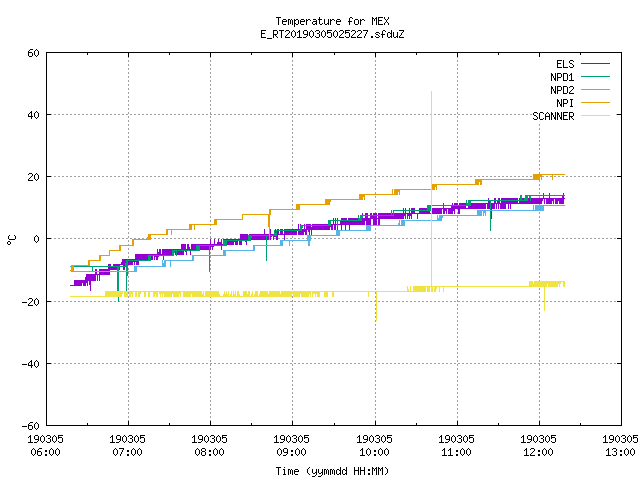
Task: Click the 'Time (yymmdd HH:MM)' axis title
Action: [332, 471]
